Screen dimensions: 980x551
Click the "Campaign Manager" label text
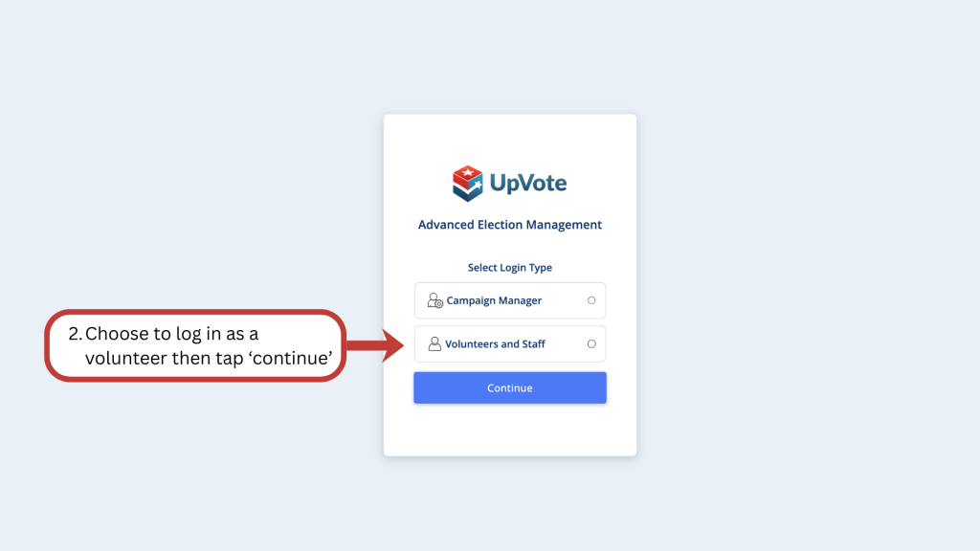[494, 300]
